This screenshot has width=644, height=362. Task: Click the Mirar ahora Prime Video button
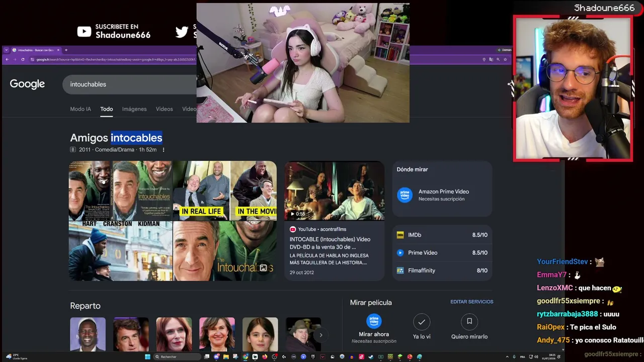coord(374,329)
